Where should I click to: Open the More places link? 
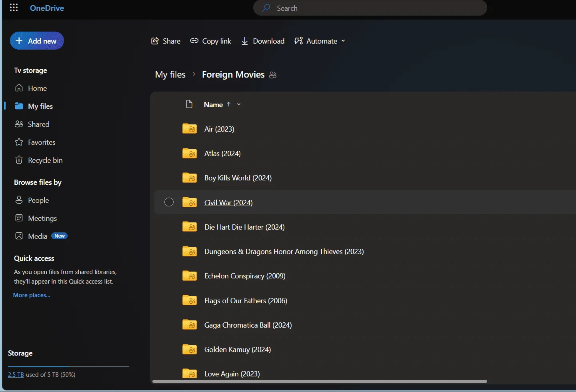coord(32,295)
